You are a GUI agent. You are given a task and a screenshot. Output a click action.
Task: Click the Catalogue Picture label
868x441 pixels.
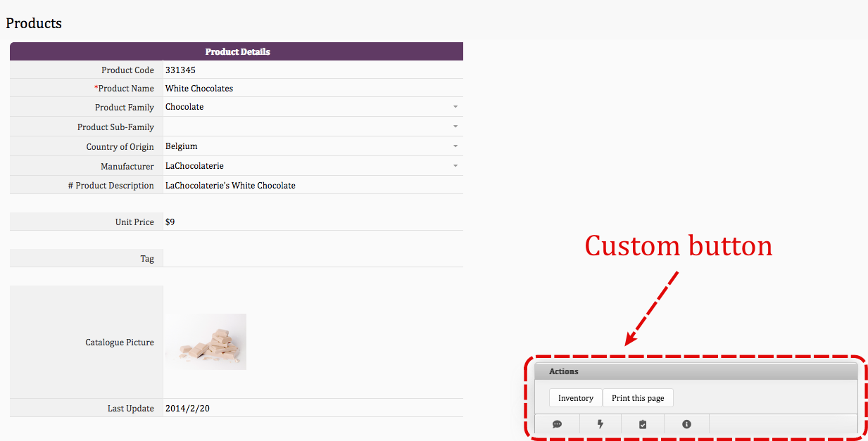point(120,343)
